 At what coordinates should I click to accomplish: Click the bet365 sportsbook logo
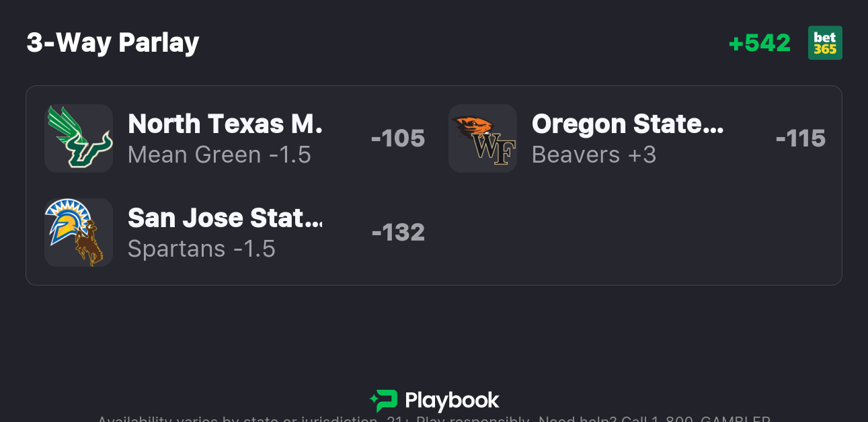click(825, 43)
